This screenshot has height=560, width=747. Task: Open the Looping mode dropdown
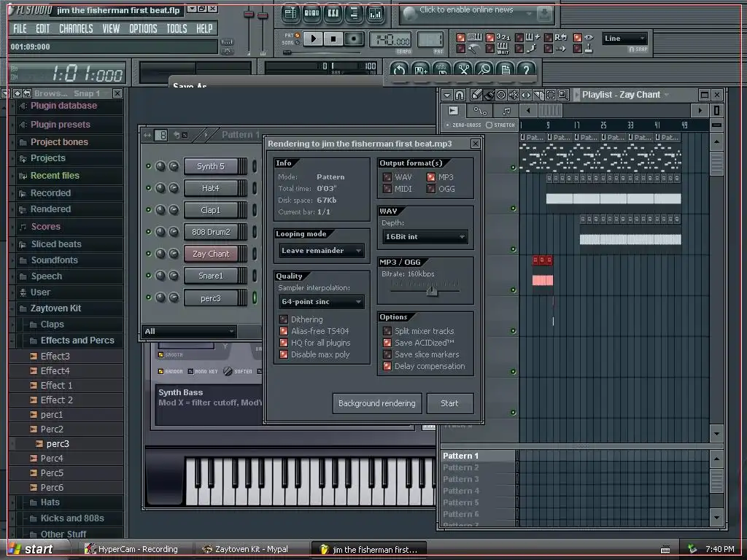pyautogui.click(x=322, y=251)
